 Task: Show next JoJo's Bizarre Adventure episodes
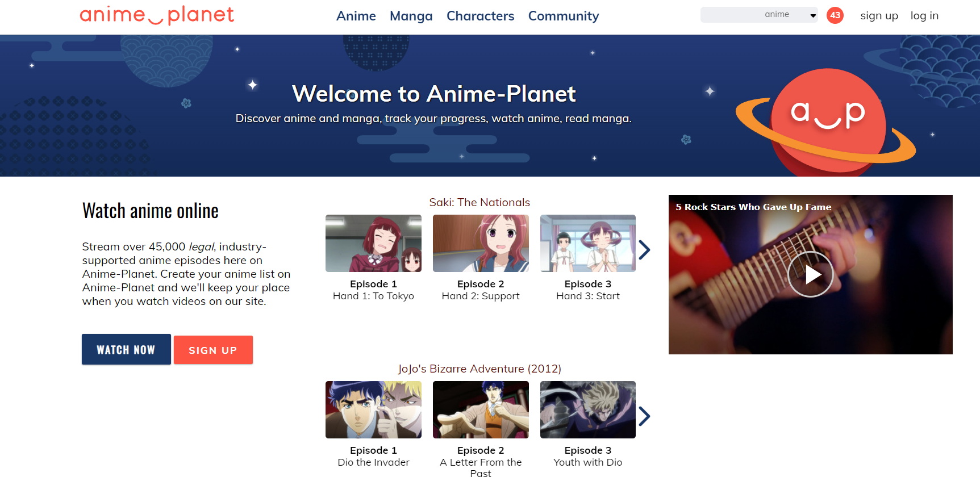coord(644,416)
